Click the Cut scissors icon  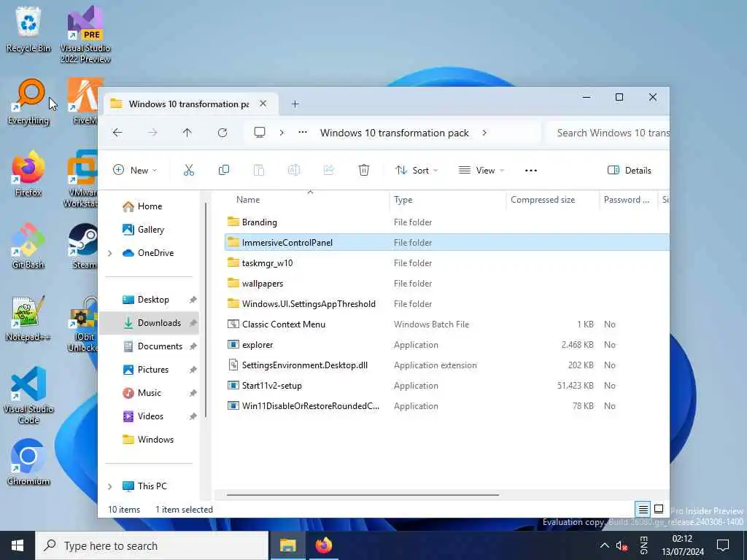click(x=189, y=170)
